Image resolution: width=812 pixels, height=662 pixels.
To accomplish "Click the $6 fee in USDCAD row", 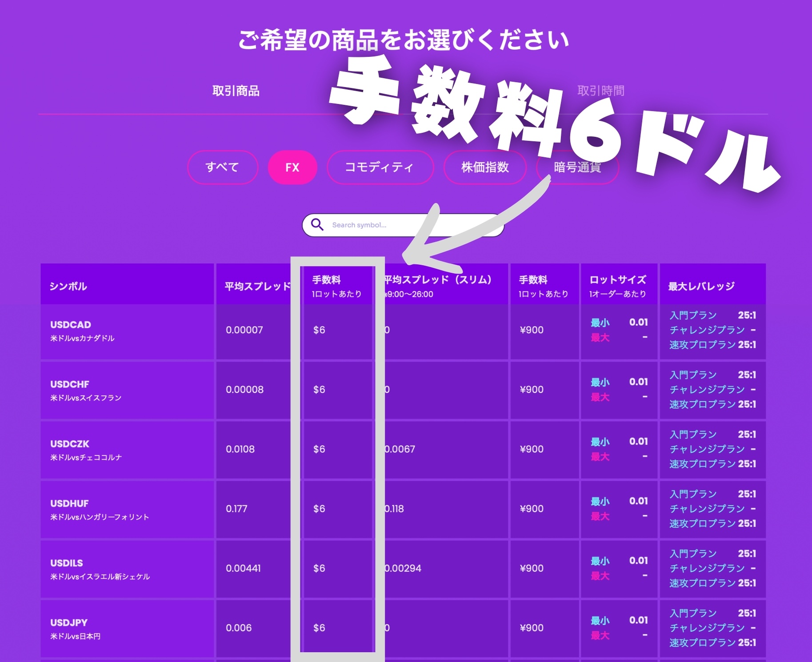I will click(319, 330).
